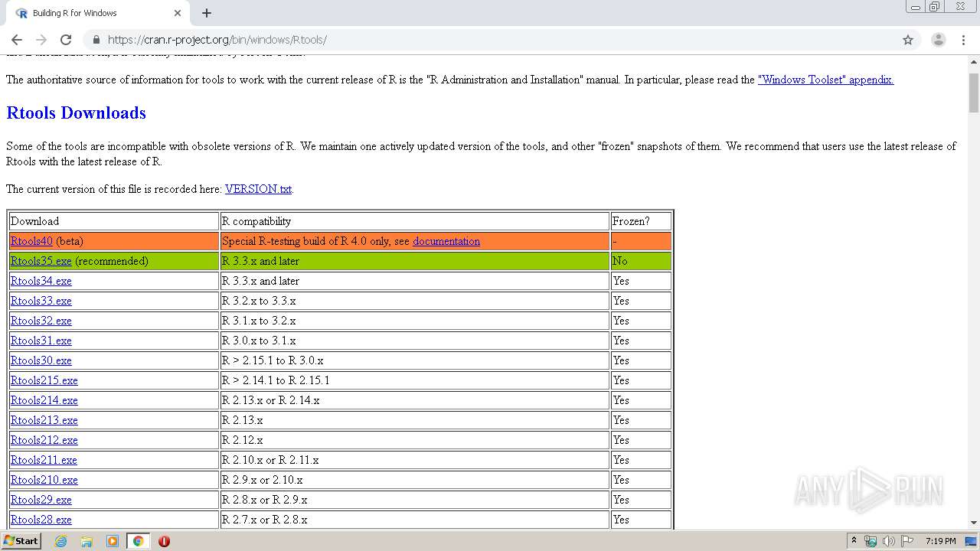Image resolution: width=980 pixels, height=551 pixels.
Task: Open File Explorer from the taskbar
Action: tap(87, 541)
